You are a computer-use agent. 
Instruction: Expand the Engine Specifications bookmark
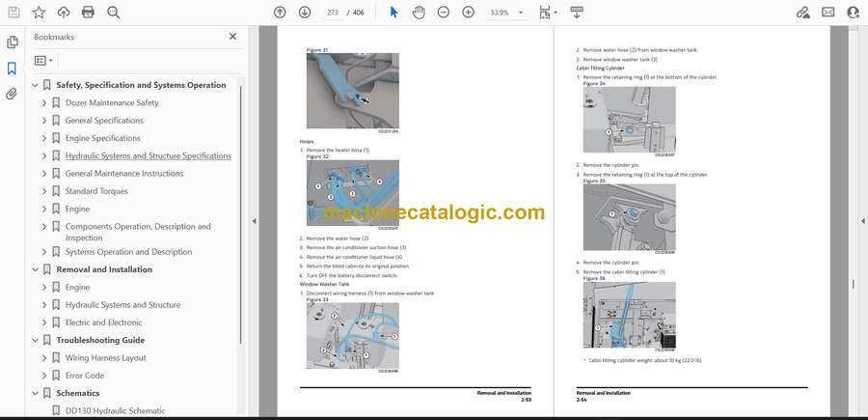pyautogui.click(x=44, y=138)
